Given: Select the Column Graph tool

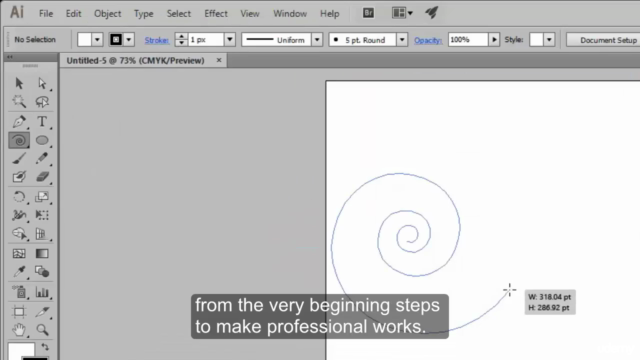Looking at the screenshot, I should [42, 292].
